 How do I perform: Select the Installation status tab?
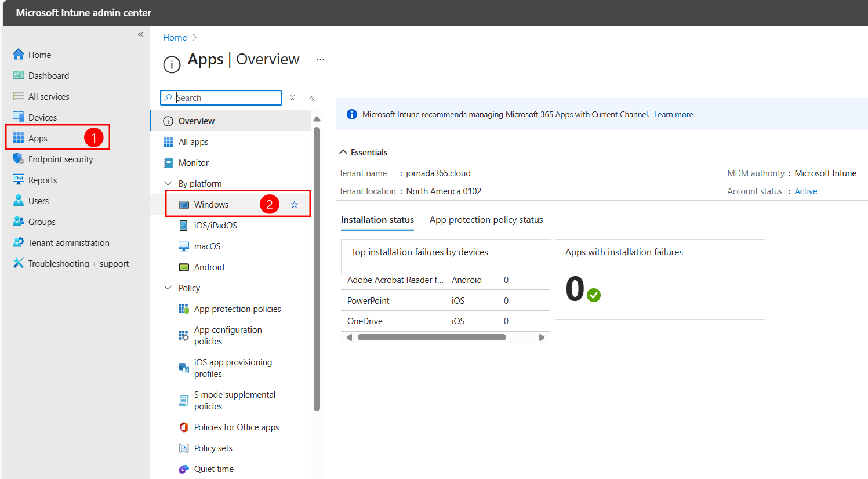coord(377,220)
